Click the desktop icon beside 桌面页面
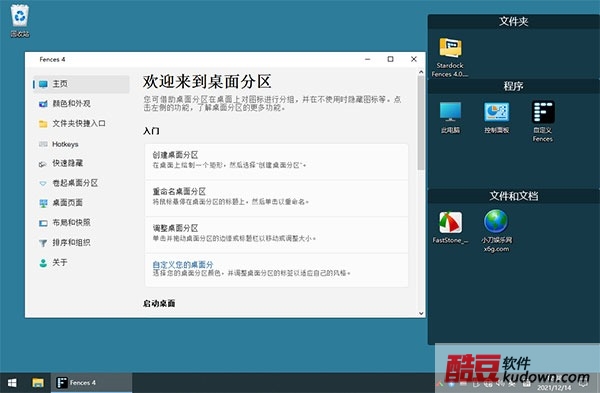600x393 pixels. [43, 203]
